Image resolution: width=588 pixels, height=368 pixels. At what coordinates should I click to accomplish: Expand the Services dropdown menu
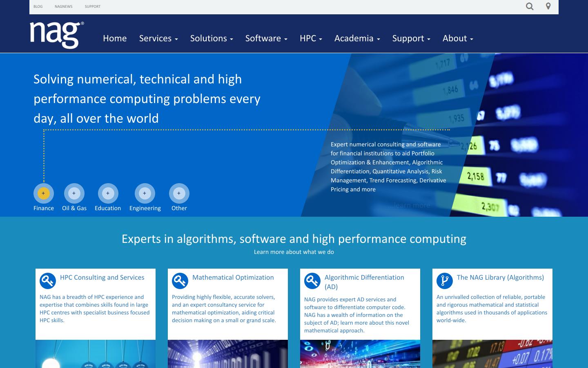(158, 38)
